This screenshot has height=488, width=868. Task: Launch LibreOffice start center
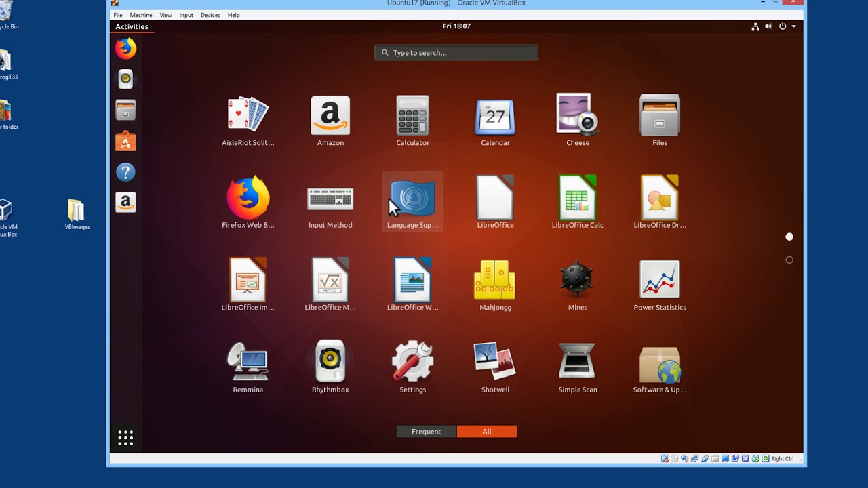coord(495,203)
